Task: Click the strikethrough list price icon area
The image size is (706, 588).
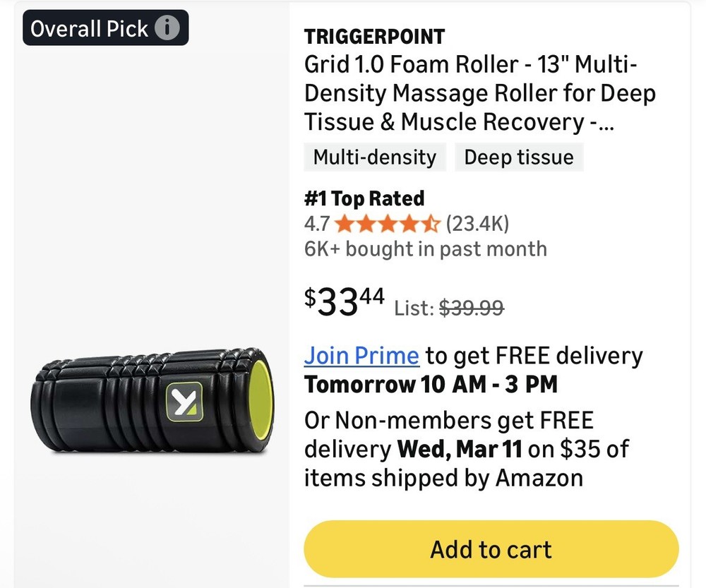Action: click(x=470, y=307)
